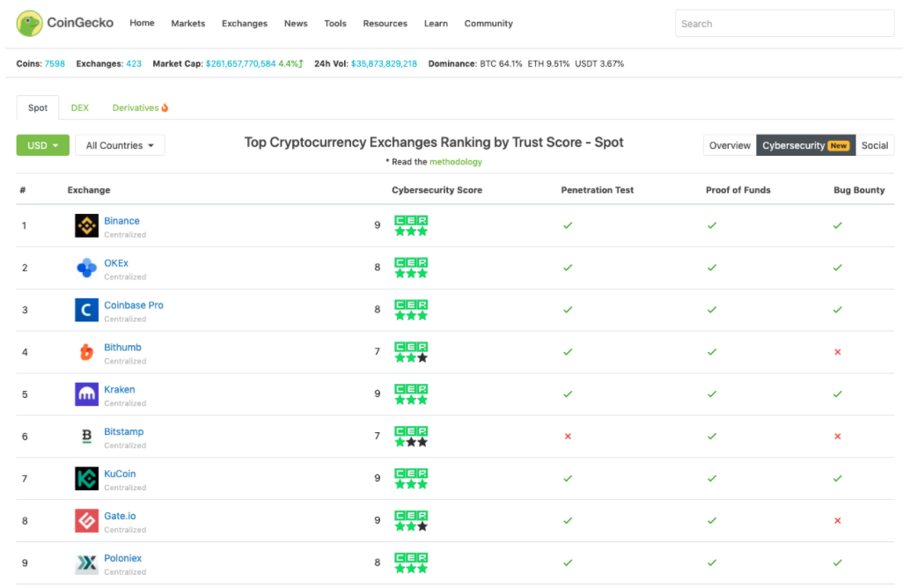Click the Coins count 7598 link

click(x=55, y=63)
